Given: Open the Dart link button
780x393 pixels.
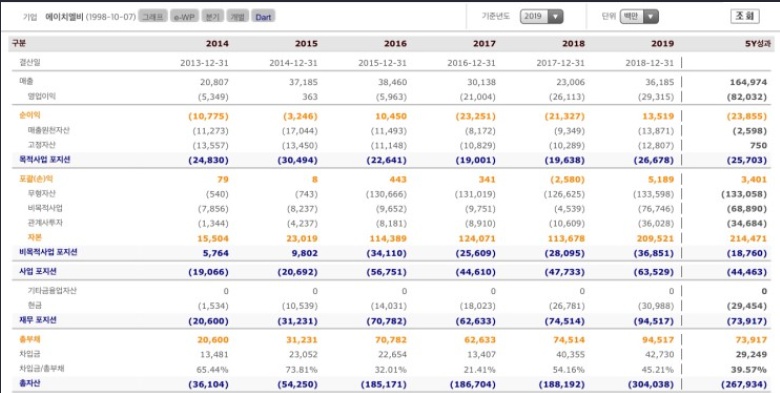Looking at the screenshot, I should tap(263, 16).
